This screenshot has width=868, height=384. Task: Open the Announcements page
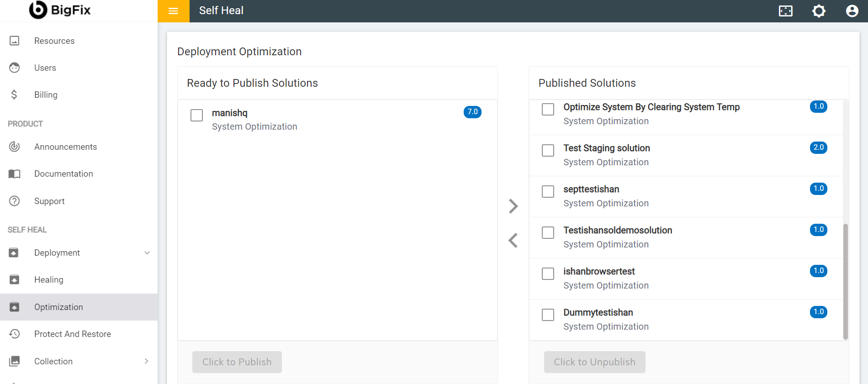pos(65,147)
